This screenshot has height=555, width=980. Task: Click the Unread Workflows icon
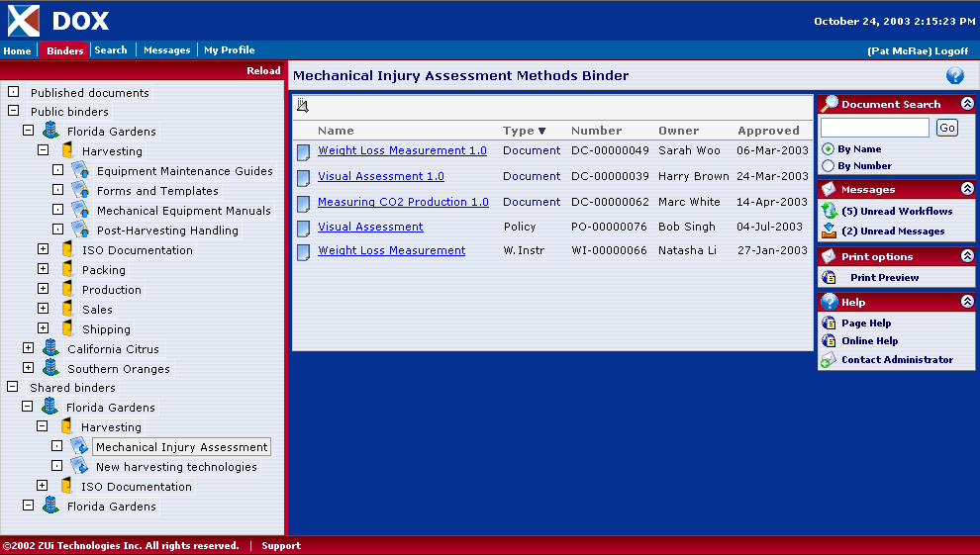829,211
